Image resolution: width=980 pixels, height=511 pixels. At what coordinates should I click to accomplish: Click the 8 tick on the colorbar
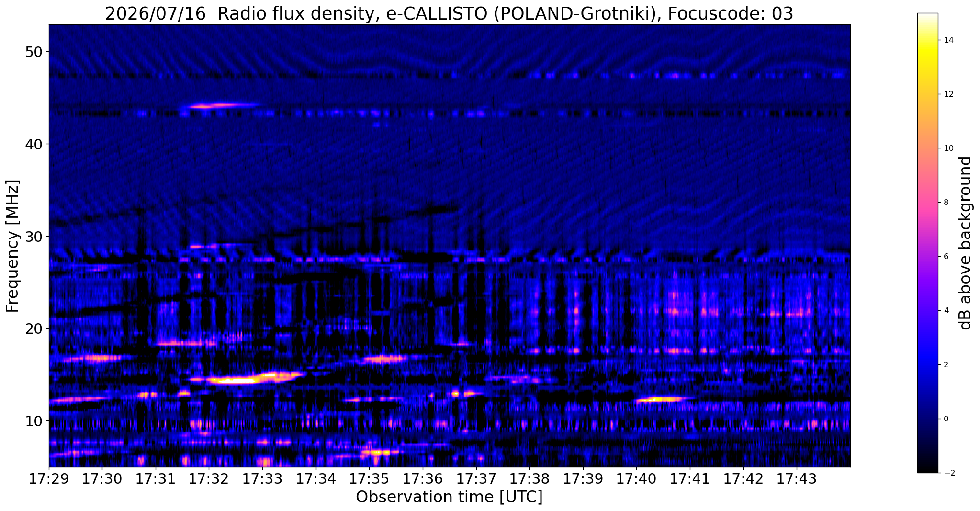point(945,202)
